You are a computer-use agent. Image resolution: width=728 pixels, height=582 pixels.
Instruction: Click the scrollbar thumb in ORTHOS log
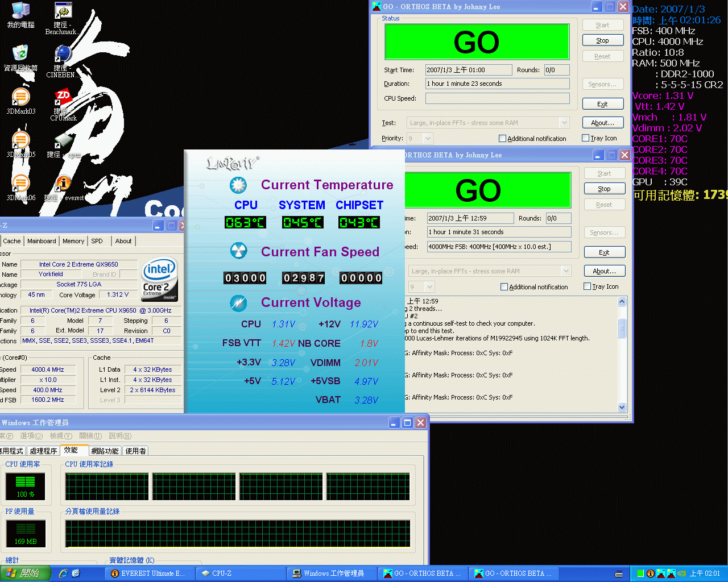coord(622,328)
